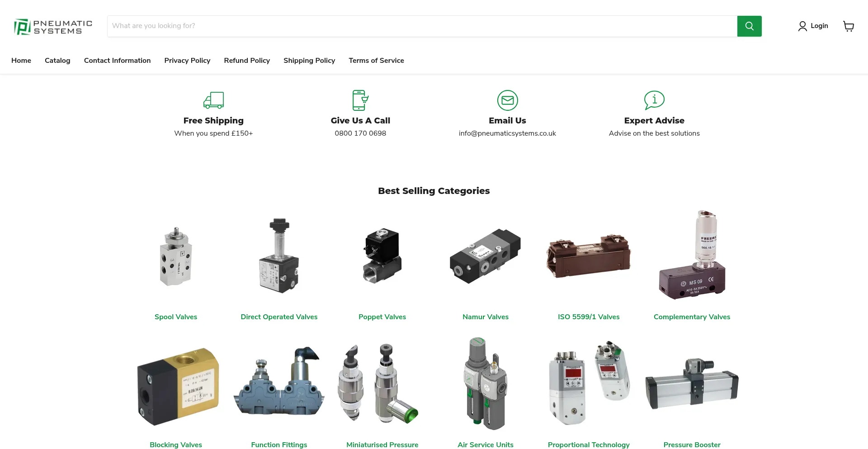Click the Email Us envelope icon
Screen dimensions: 868x449
pyautogui.click(x=507, y=100)
